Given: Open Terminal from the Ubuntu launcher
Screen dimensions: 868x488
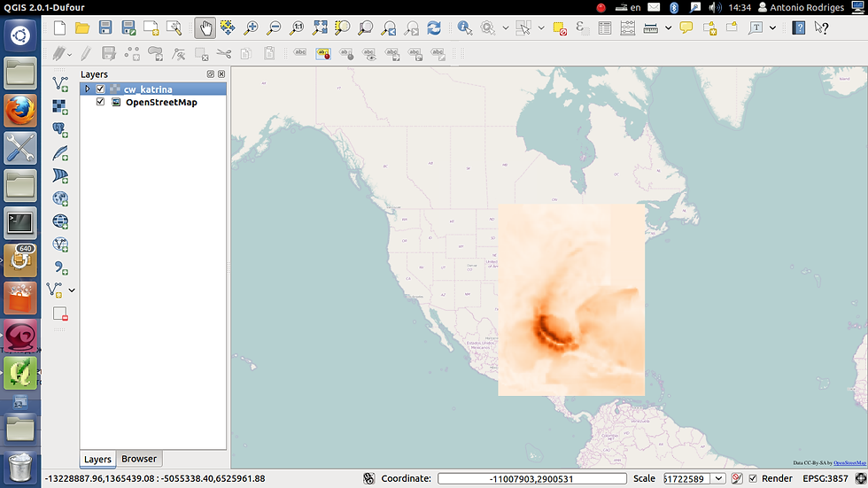Looking at the screenshot, I should (x=20, y=223).
